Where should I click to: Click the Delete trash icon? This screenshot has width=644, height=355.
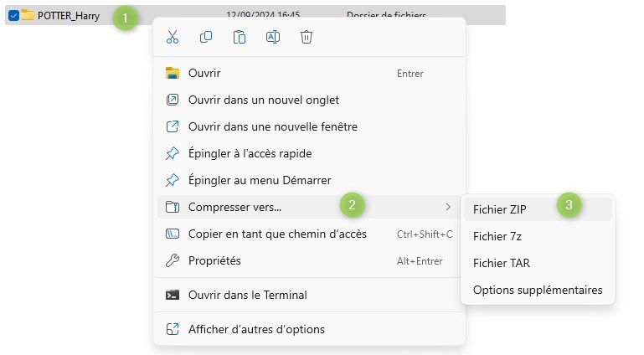307,37
